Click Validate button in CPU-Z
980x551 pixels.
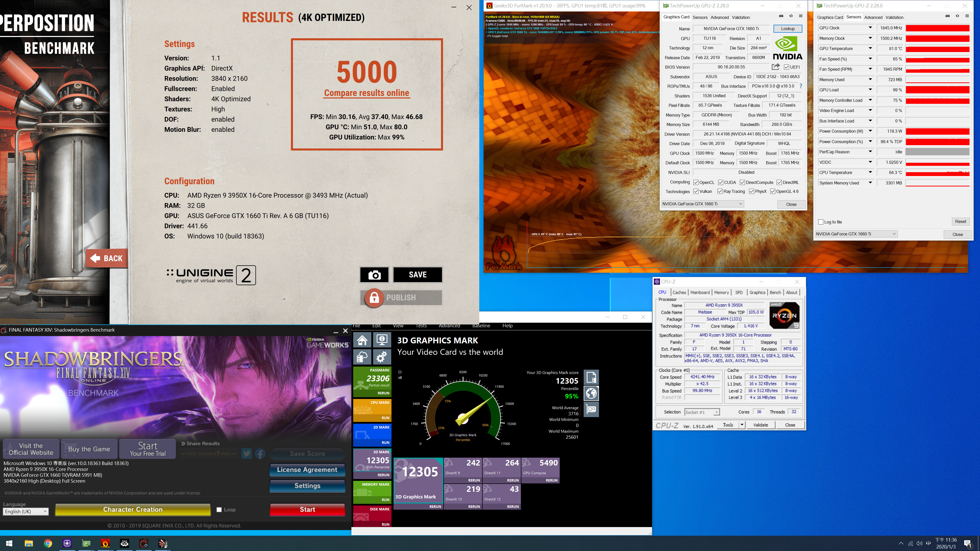click(x=760, y=425)
